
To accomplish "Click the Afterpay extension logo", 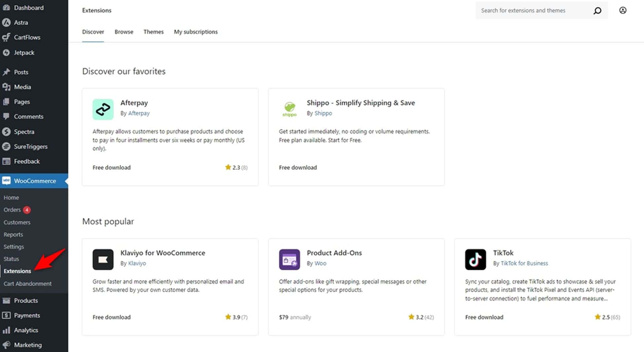I will (x=103, y=109).
